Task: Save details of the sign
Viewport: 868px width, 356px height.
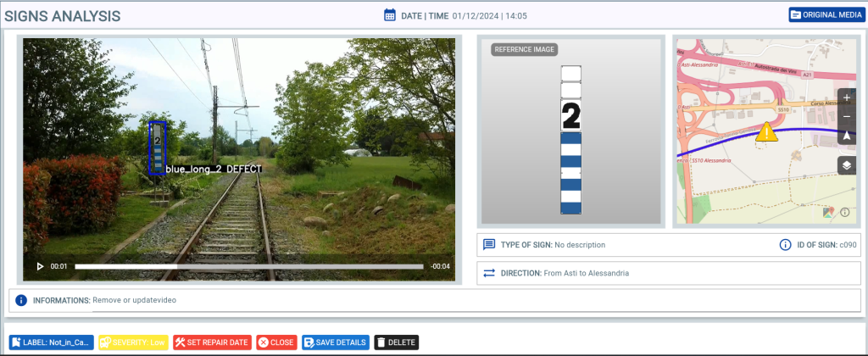Action: tap(335, 342)
